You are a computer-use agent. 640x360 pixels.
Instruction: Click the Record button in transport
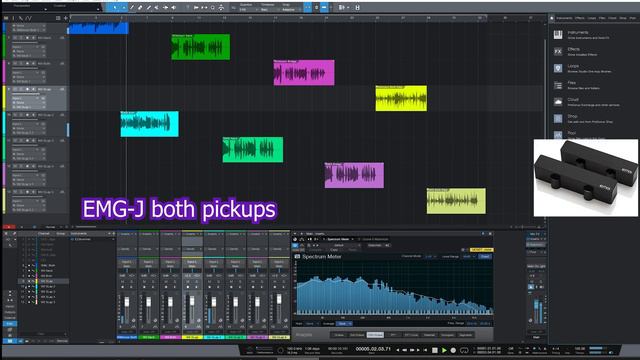pyautogui.click(x=453, y=350)
